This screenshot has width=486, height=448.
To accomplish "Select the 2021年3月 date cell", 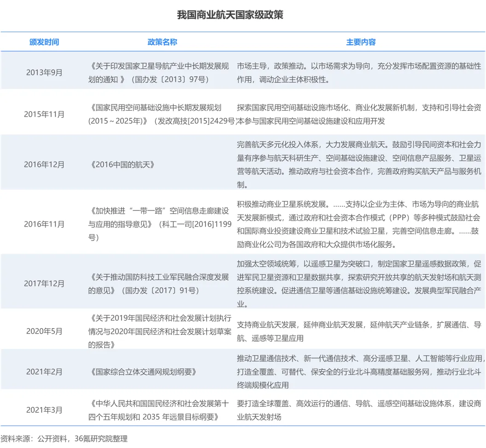I will click(x=44, y=410).
